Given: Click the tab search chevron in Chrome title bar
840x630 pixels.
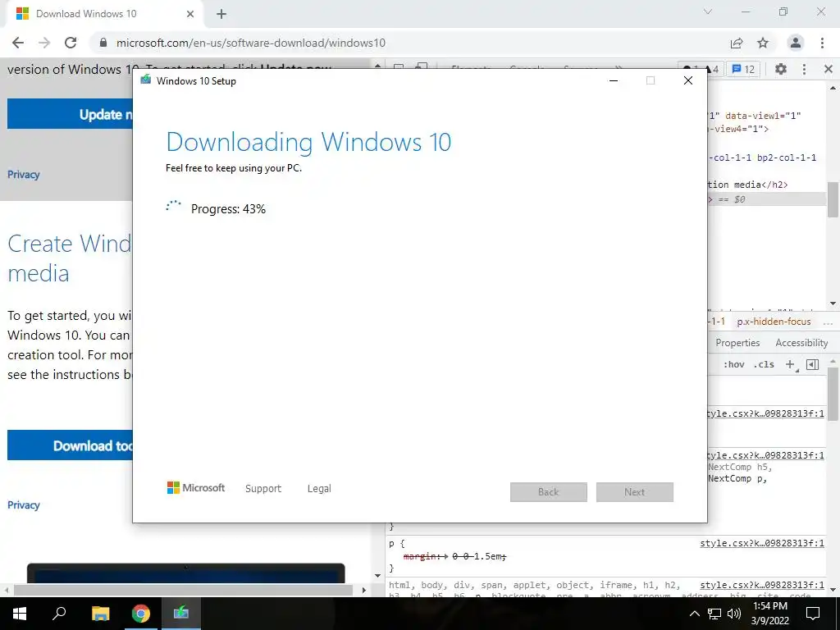Looking at the screenshot, I should pyautogui.click(x=708, y=11).
